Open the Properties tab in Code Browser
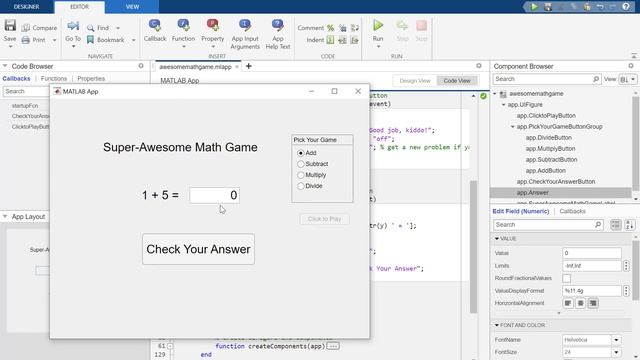 (x=91, y=78)
